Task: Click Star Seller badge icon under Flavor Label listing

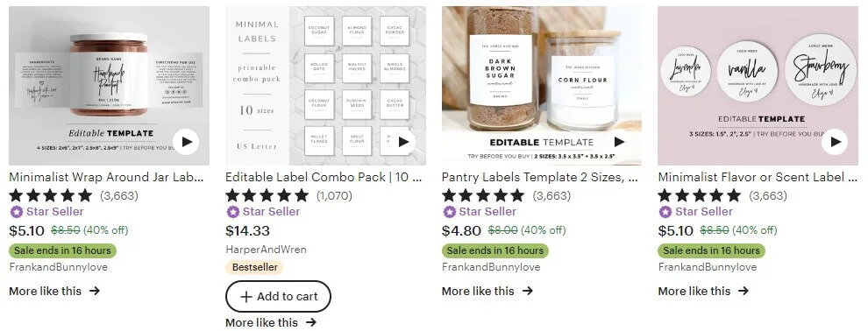Action: (666, 212)
